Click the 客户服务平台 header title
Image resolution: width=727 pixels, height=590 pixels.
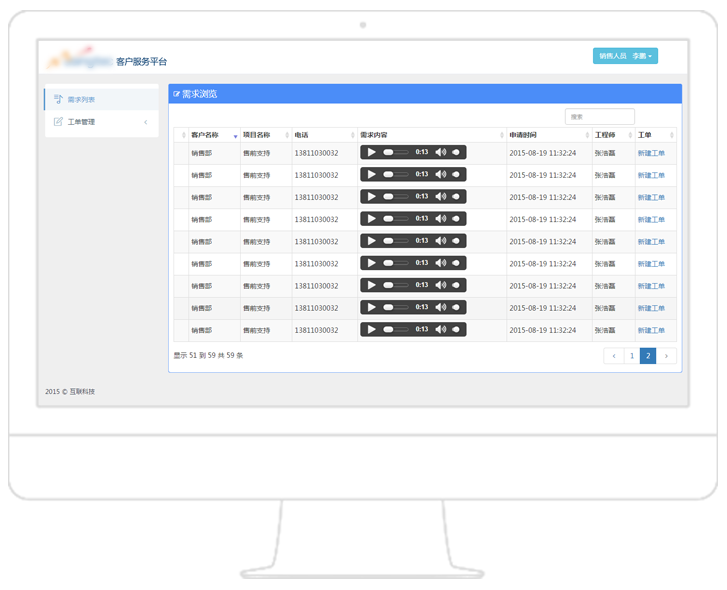pos(141,62)
